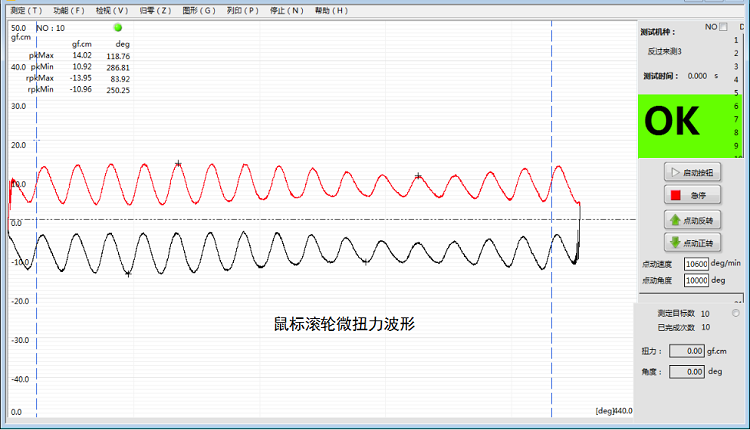Click the green status LED indicator

click(117, 28)
